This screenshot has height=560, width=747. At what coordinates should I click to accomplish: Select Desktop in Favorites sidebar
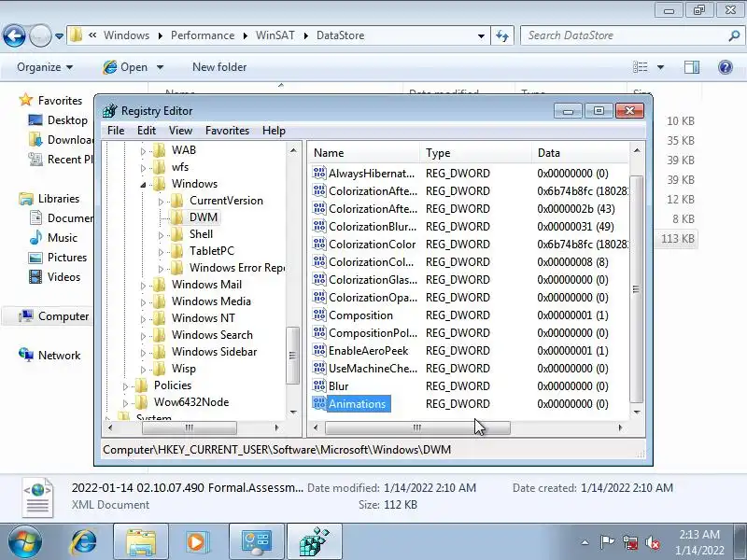pos(67,120)
